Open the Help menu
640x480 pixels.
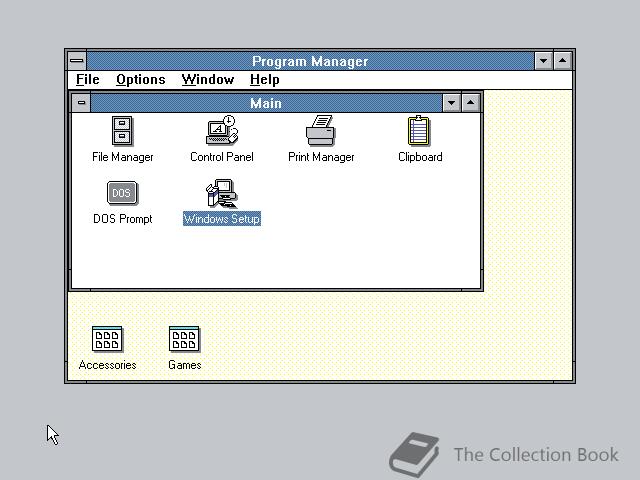[x=265, y=79]
